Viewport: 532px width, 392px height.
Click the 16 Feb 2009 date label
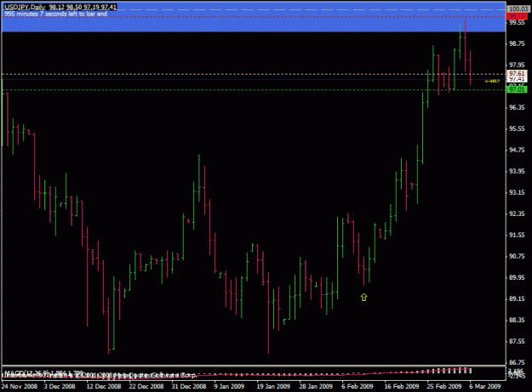[x=402, y=386]
